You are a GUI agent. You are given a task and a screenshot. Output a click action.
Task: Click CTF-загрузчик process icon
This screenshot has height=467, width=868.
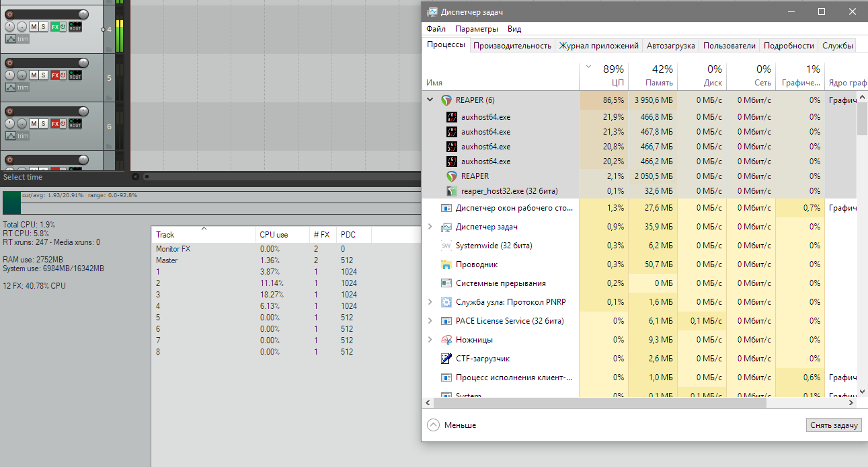tap(446, 359)
